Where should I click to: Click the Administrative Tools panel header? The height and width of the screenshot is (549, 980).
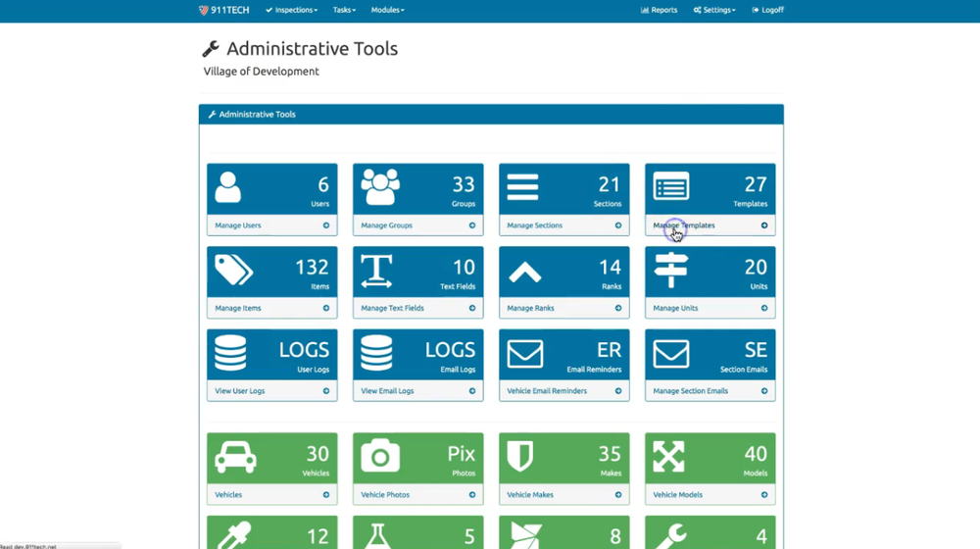coord(491,115)
